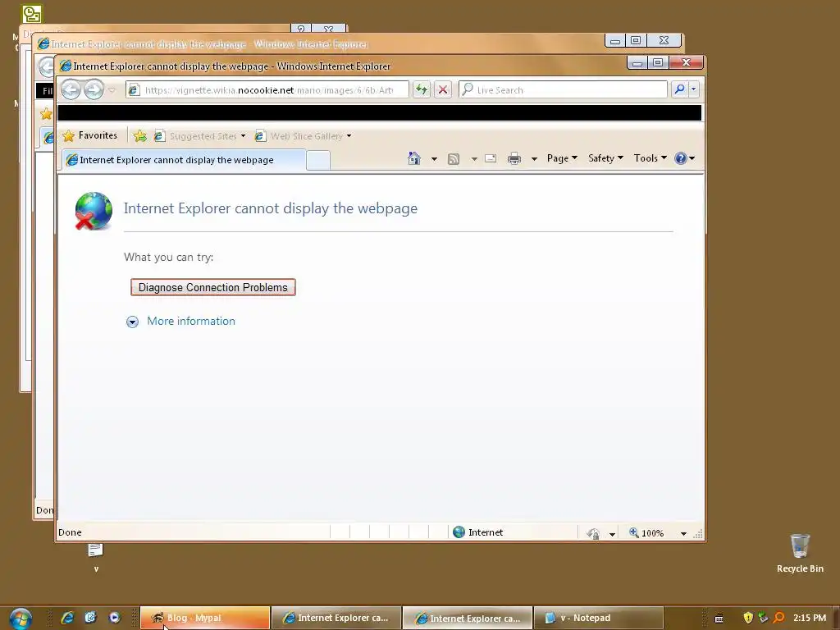Switch to Blog - Mypal taskbar button
This screenshot has height=630, width=840.
205,618
